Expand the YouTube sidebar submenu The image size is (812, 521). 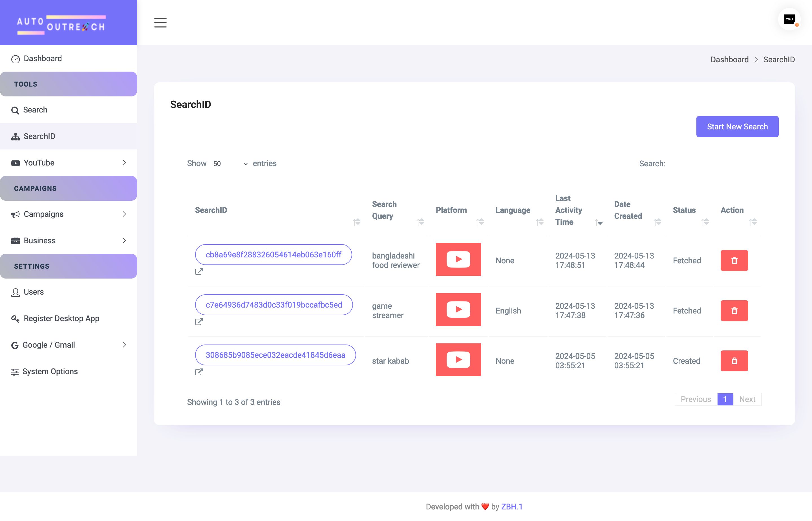tap(68, 163)
